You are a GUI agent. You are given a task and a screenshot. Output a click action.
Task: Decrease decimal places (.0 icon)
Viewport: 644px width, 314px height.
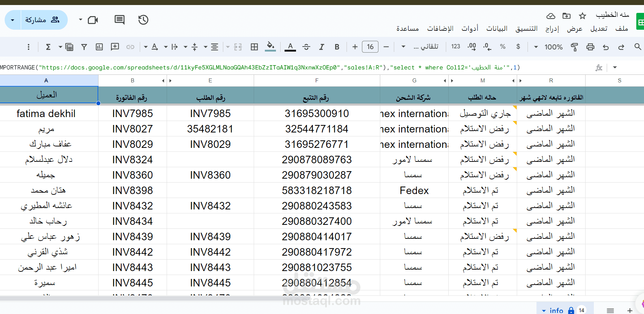(x=487, y=47)
